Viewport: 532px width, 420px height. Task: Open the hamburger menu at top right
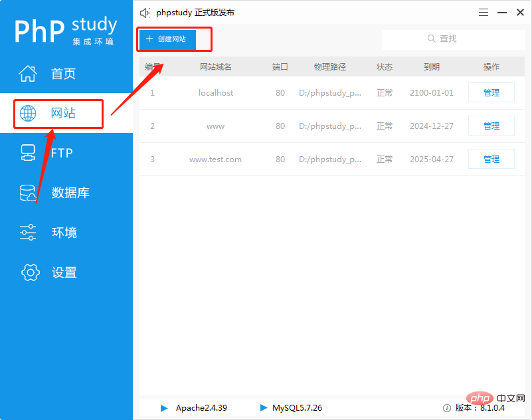click(483, 12)
